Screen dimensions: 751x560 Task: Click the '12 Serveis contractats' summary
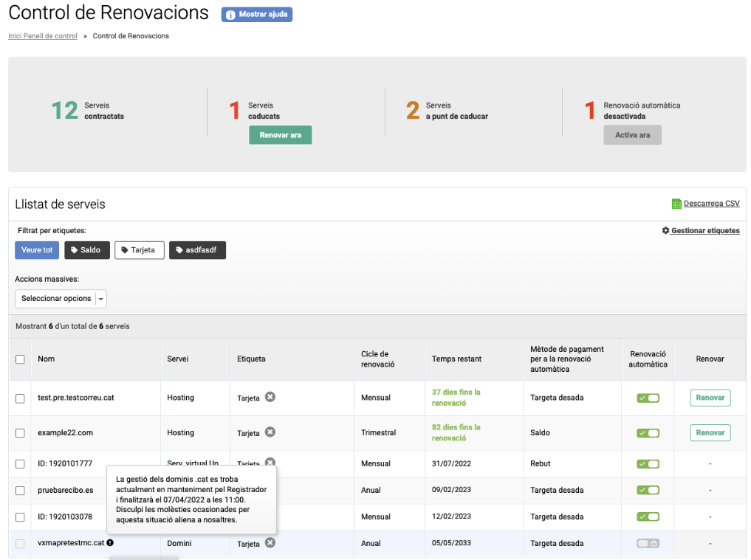coord(88,111)
